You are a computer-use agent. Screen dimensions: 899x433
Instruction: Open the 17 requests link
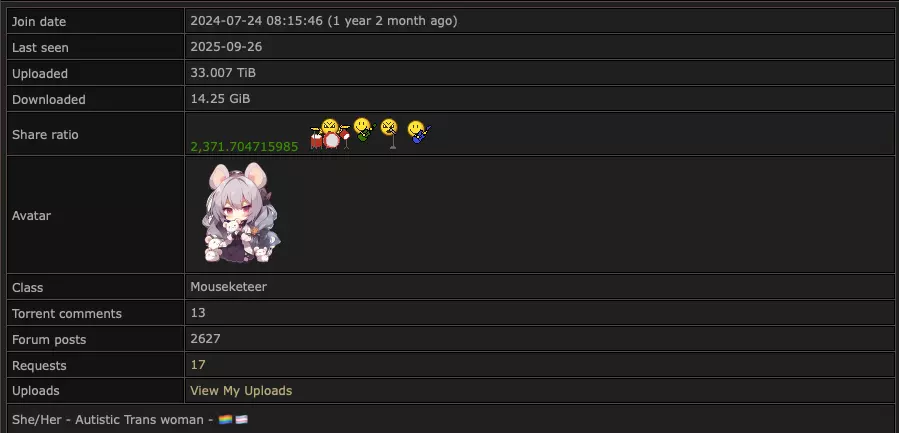tap(198, 365)
